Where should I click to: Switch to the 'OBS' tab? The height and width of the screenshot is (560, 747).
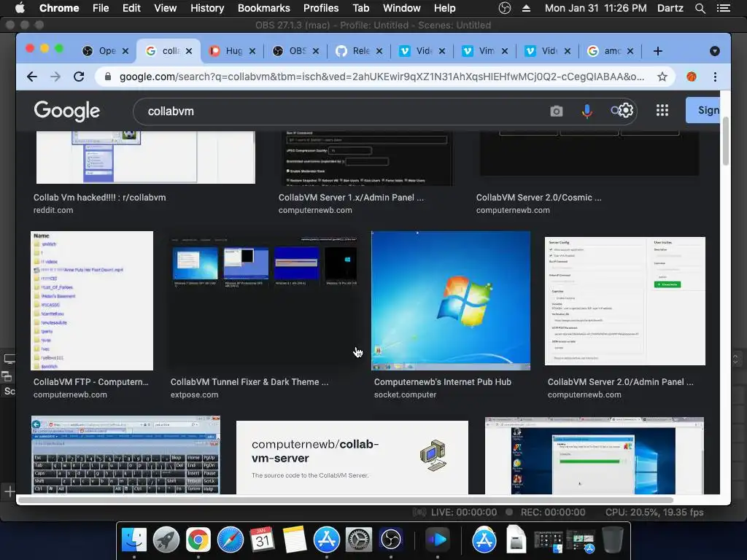pos(296,51)
